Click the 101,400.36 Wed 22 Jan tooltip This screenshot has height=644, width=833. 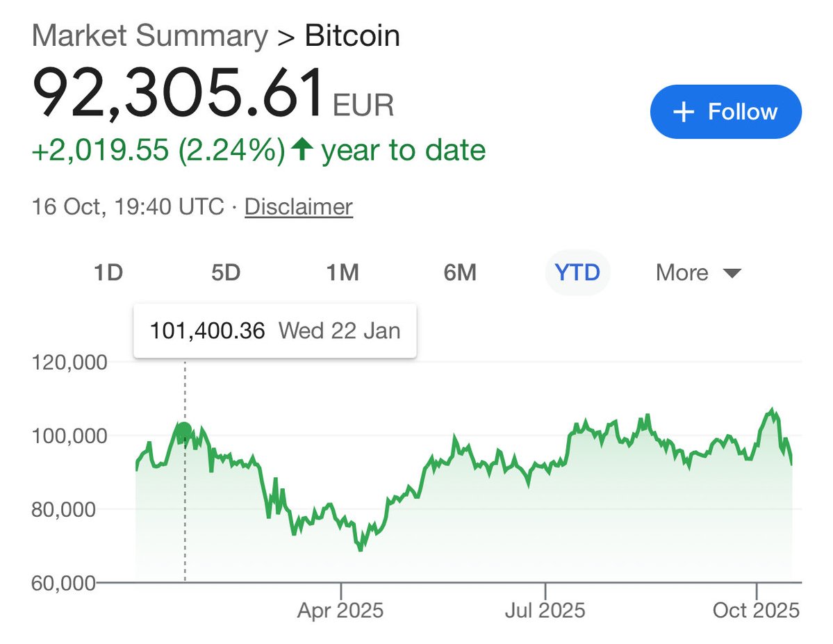coord(275,331)
